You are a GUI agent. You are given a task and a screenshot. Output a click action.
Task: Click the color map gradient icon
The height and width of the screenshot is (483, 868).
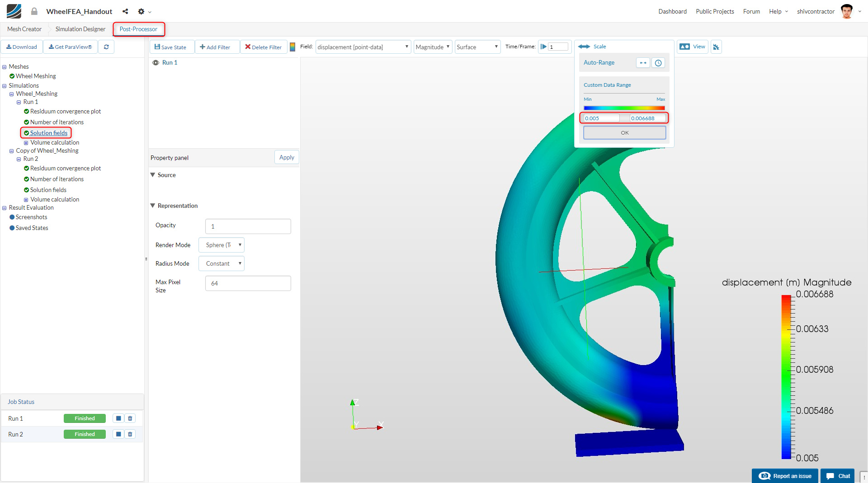[292, 47]
